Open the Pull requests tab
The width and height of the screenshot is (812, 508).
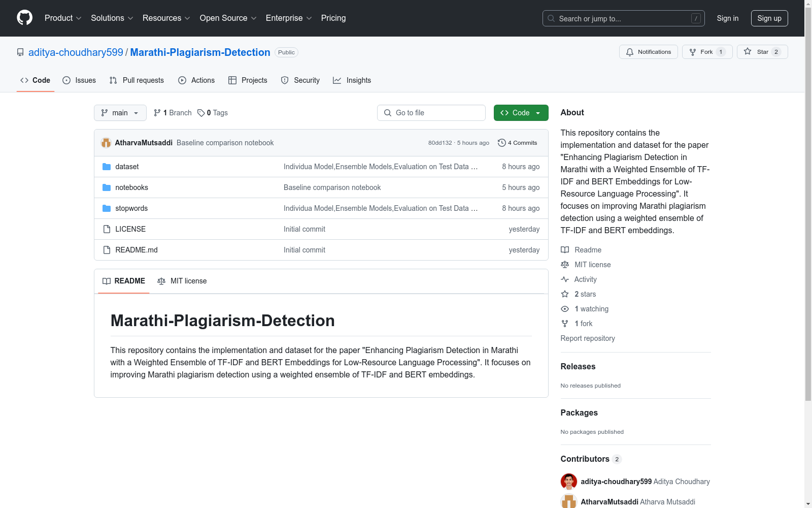point(137,80)
